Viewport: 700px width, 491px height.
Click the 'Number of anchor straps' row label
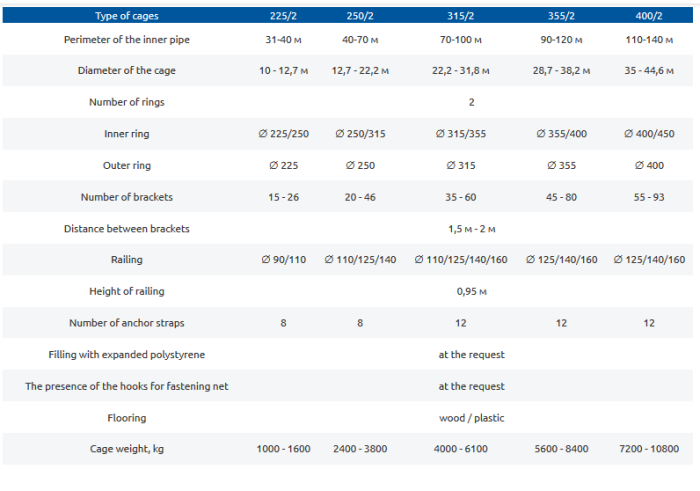[x=126, y=323]
